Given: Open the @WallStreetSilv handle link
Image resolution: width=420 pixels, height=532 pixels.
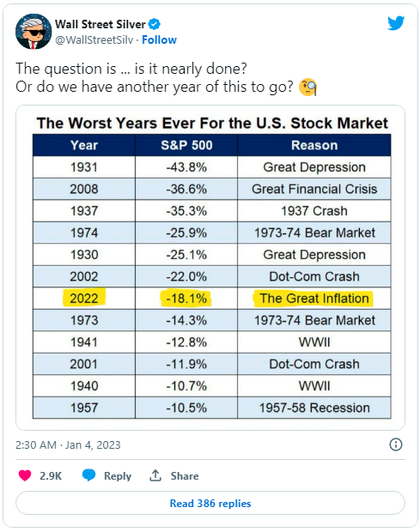Looking at the screenshot, I should pyautogui.click(x=94, y=40).
